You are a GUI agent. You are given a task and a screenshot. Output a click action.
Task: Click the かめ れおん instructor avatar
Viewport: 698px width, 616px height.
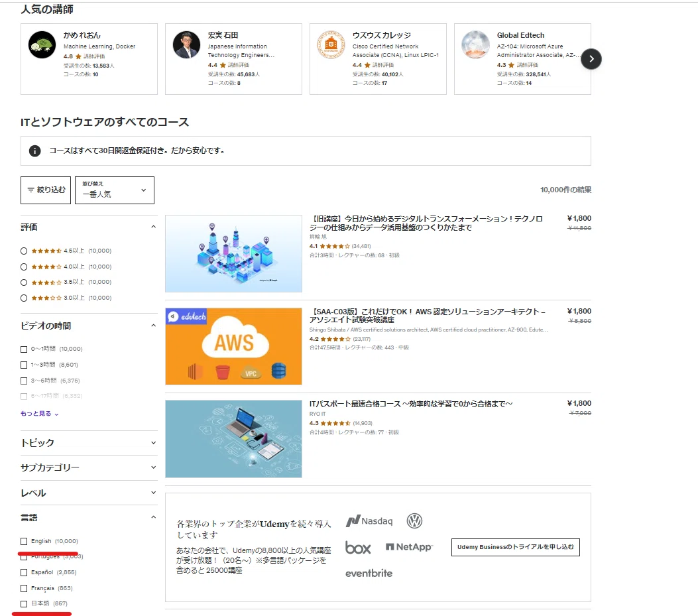click(x=42, y=44)
